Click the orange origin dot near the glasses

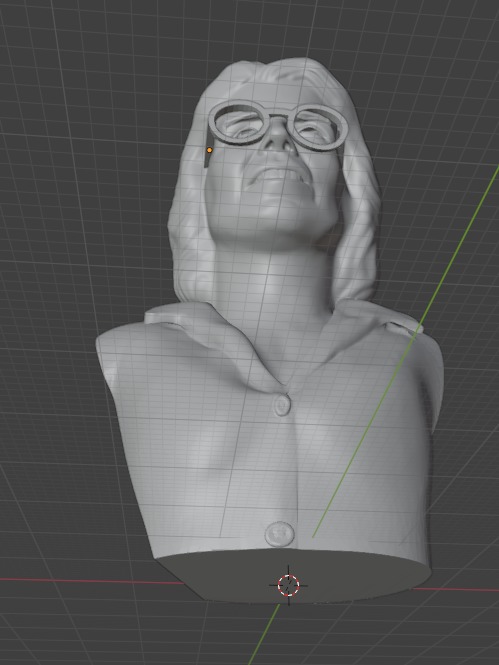click(x=209, y=150)
